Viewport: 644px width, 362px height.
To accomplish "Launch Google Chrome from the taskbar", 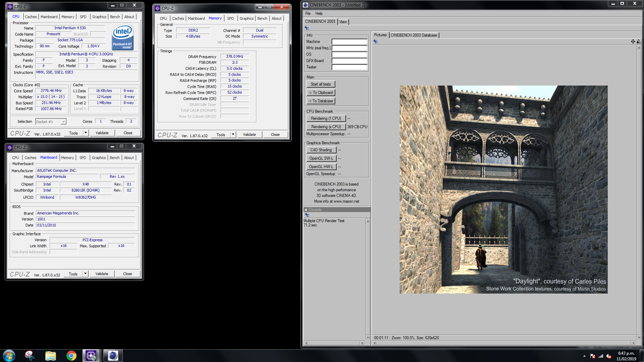I will point(71,355).
